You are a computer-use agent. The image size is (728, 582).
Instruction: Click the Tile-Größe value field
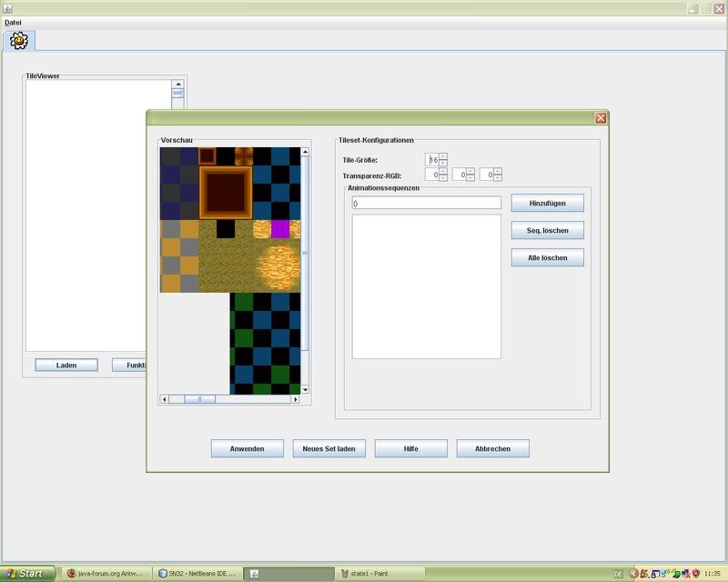click(x=432, y=160)
